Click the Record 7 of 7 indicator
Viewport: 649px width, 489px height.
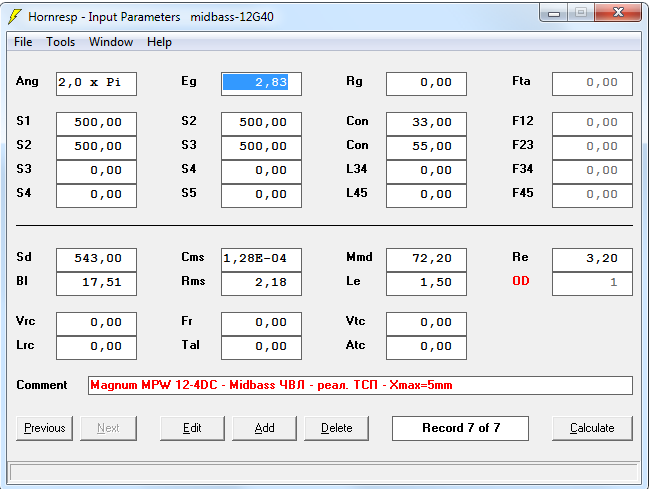[460, 428]
